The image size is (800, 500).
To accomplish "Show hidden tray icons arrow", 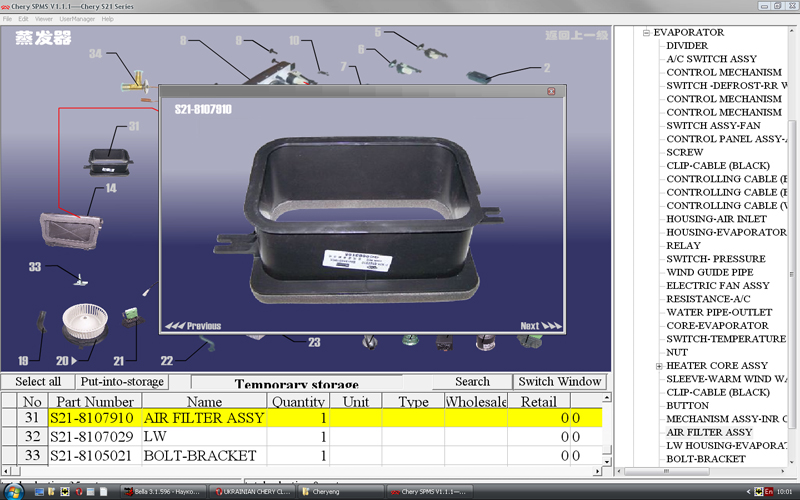I will click(x=748, y=492).
